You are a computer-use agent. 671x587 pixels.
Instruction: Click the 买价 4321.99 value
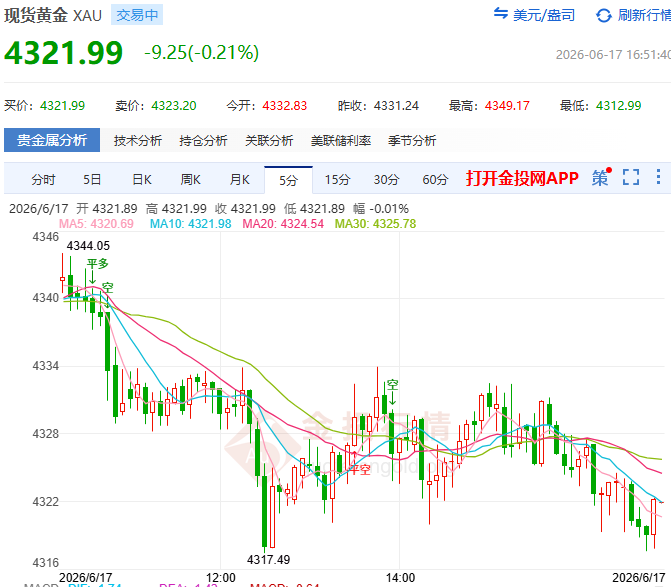point(62,106)
